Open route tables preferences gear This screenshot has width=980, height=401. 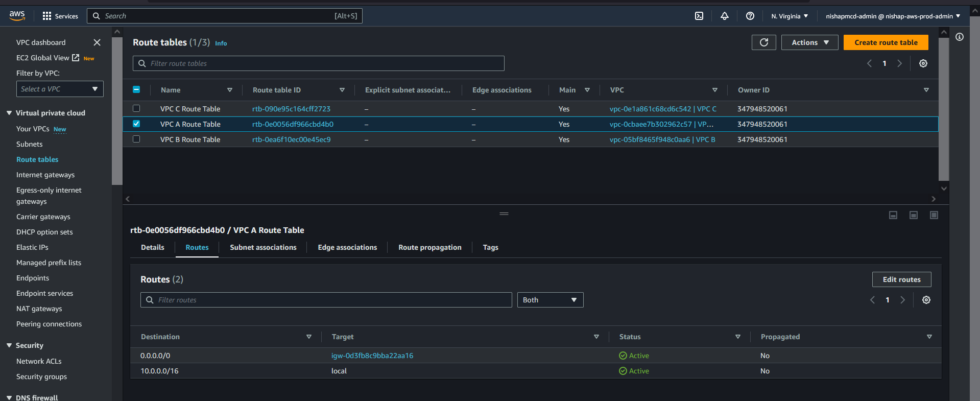click(x=923, y=63)
